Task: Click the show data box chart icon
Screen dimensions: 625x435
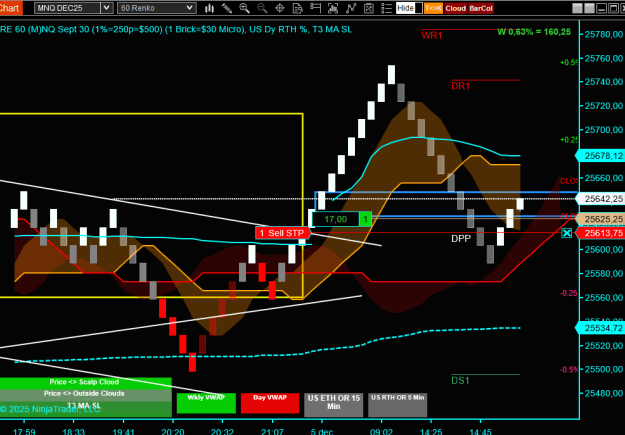Action: [333, 8]
